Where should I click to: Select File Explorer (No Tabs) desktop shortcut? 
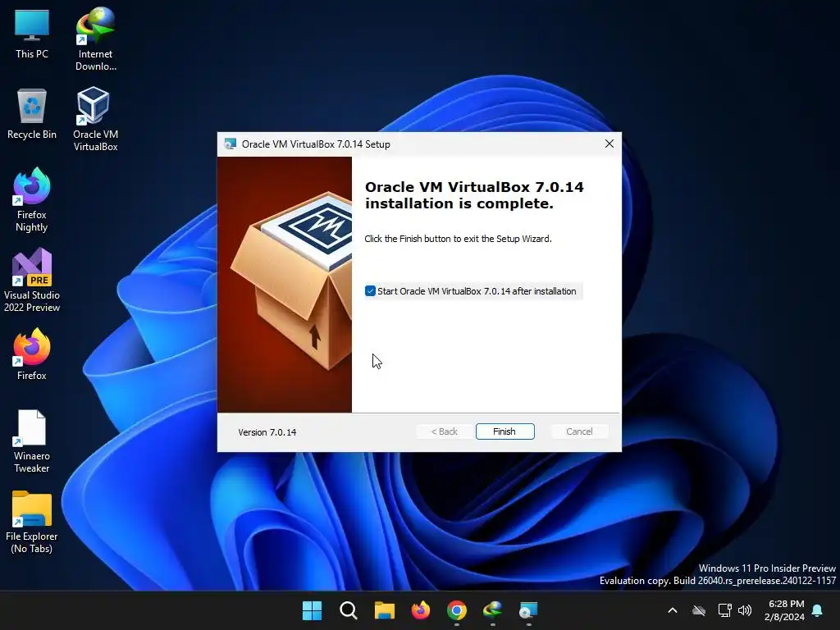coord(32,521)
